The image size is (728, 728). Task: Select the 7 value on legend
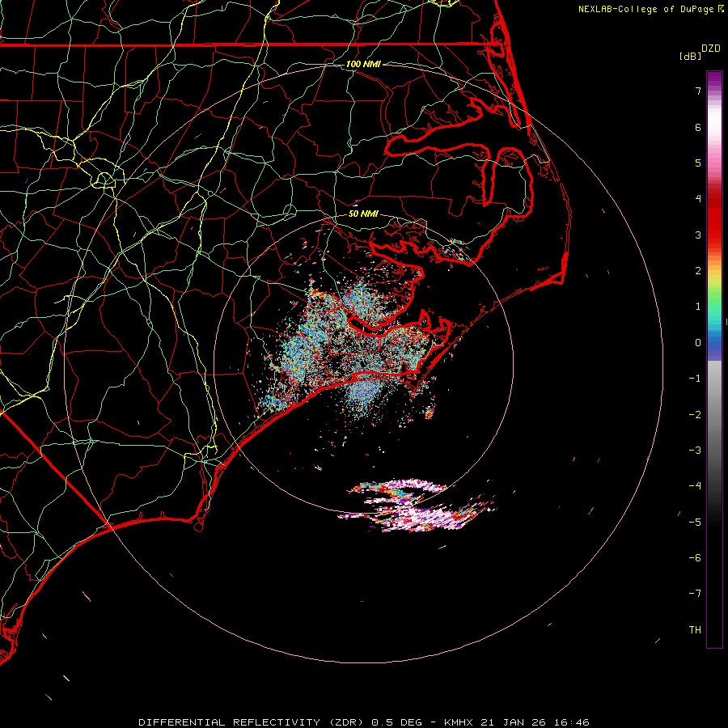pyautogui.click(x=698, y=91)
